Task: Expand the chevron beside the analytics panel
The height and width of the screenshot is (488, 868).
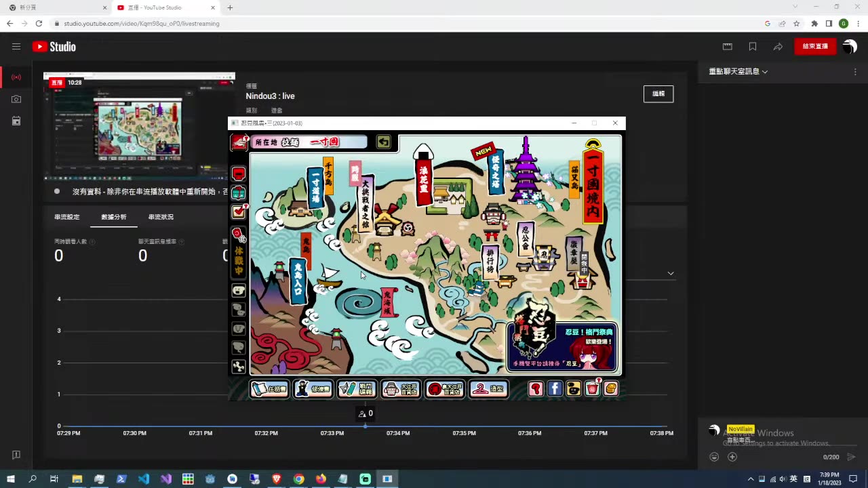Action: coord(671,273)
